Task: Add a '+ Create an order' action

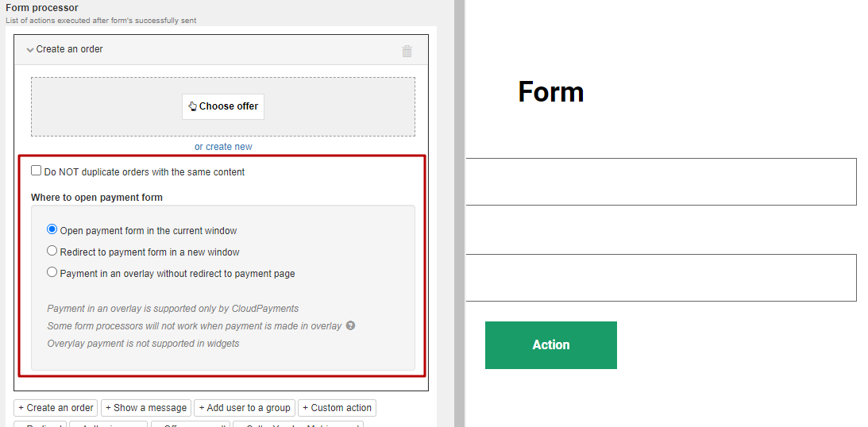Action: click(56, 408)
